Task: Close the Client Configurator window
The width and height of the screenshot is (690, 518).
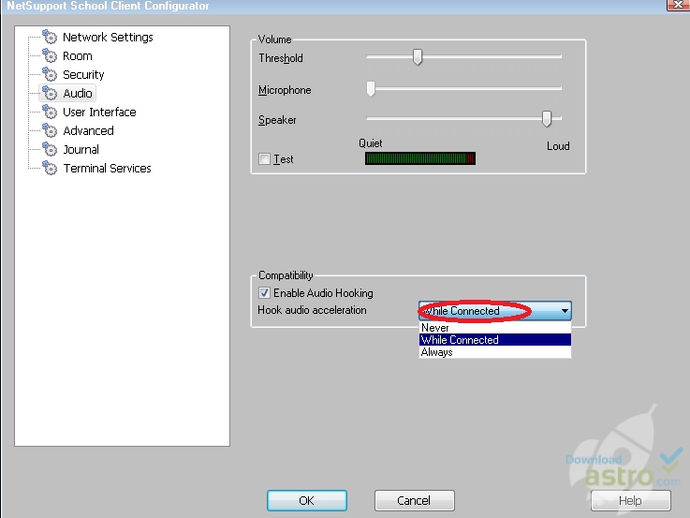Action: pyautogui.click(x=679, y=4)
